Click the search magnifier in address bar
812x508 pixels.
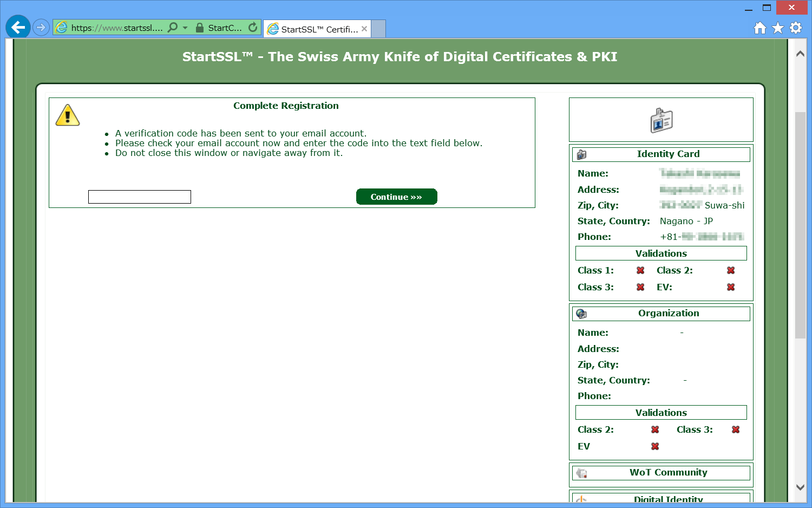pyautogui.click(x=173, y=27)
